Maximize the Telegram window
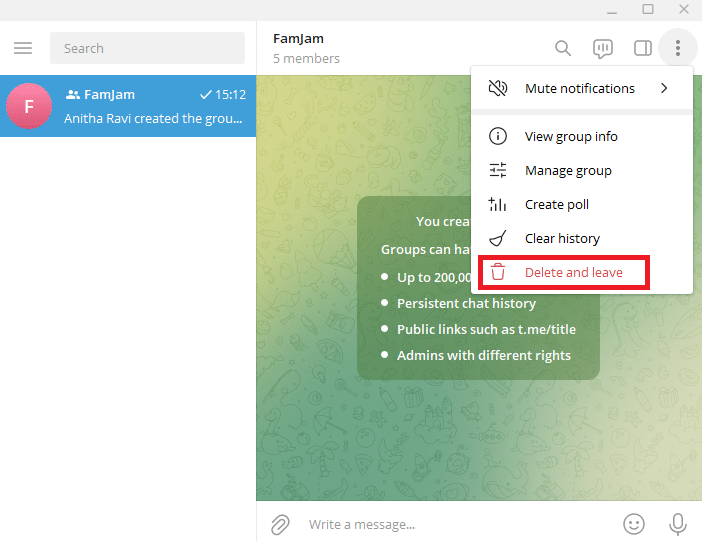 648,9
